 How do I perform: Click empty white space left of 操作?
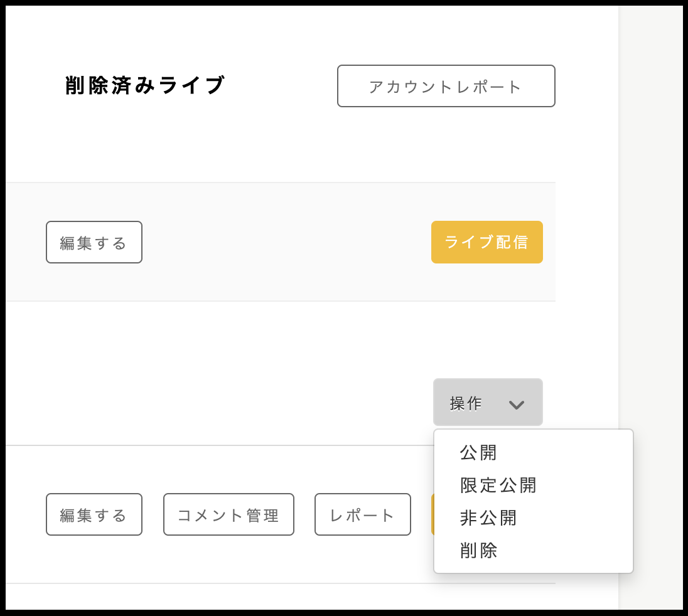pyautogui.click(x=251, y=389)
